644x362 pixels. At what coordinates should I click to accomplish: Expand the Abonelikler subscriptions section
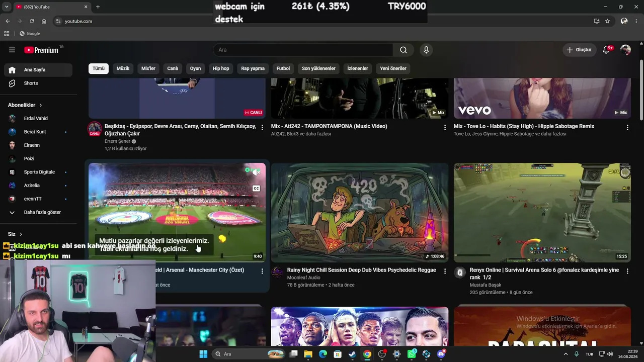[25, 105]
